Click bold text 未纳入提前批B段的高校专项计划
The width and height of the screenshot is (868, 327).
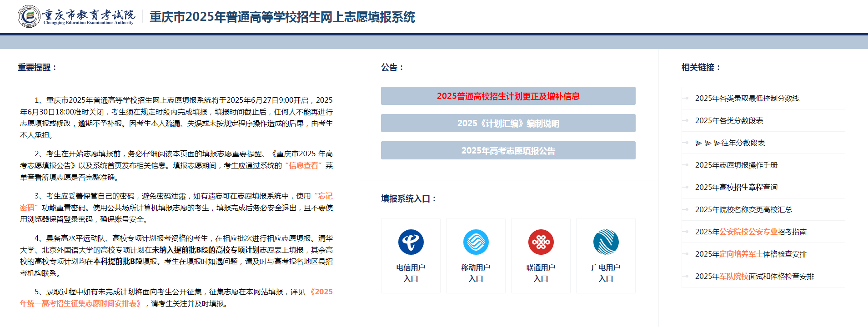pos(206,250)
